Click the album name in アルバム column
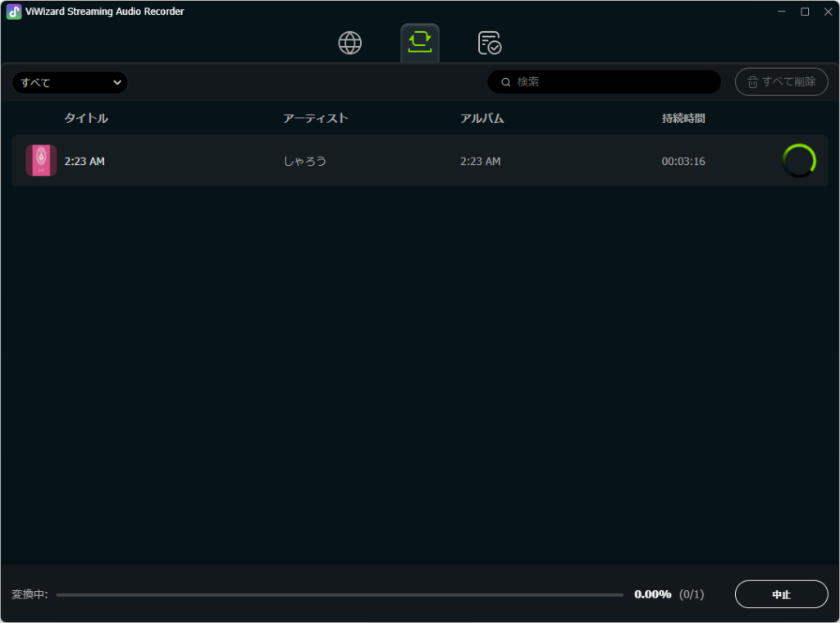 tap(481, 162)
